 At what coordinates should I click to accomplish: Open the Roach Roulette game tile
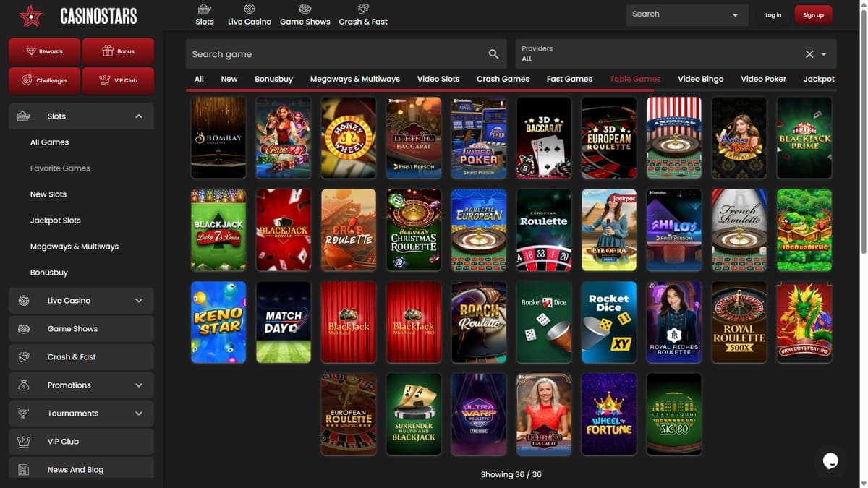[479, 322]
